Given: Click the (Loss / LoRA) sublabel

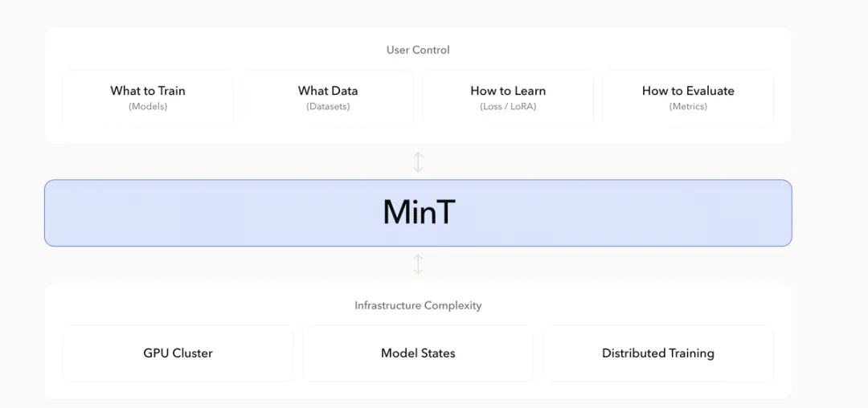Looking at the screenshot, I should point(508,106).
